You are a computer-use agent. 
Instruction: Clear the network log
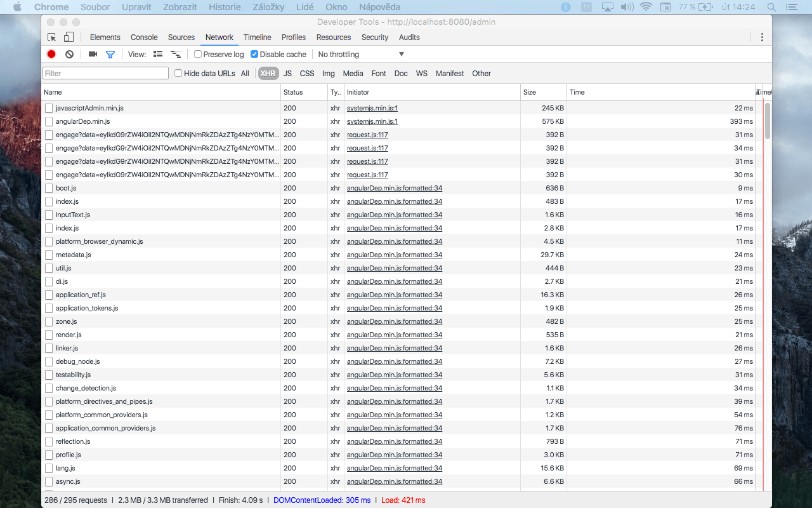[x=69, y=55]
